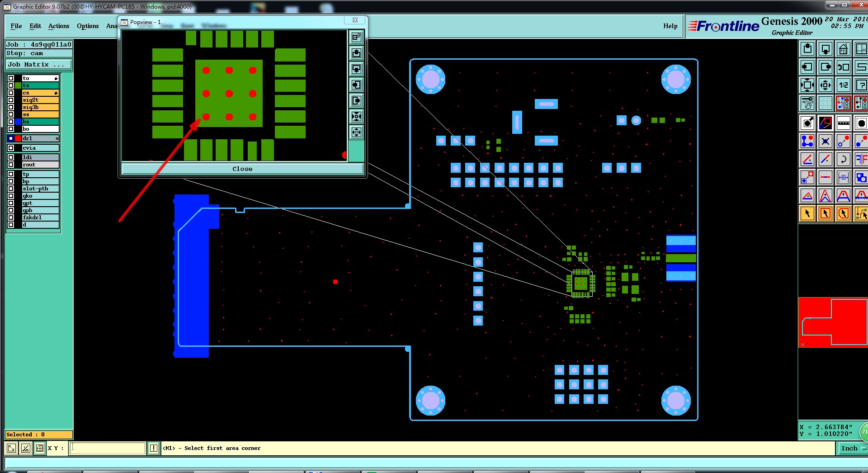Click the rotate curved arrow icon
Image resolution: width=868 pixels, height=473 pixels.
[844, 159]
